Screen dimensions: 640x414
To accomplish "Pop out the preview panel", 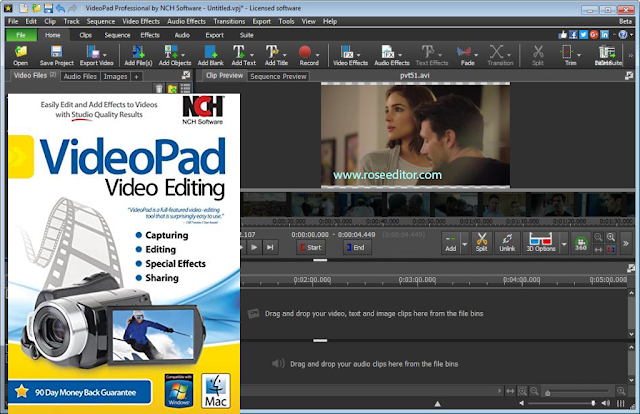I will click(x=629, y=75).
